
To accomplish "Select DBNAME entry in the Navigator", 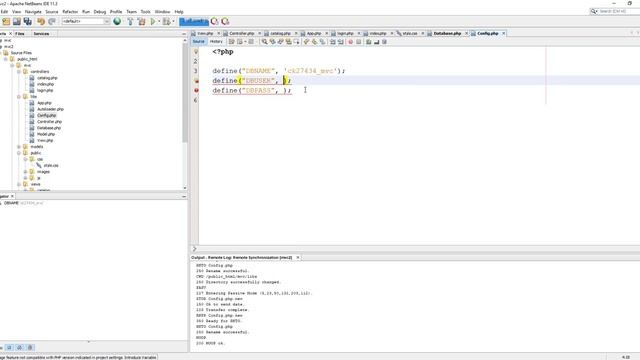I will (x=23, y=203).
